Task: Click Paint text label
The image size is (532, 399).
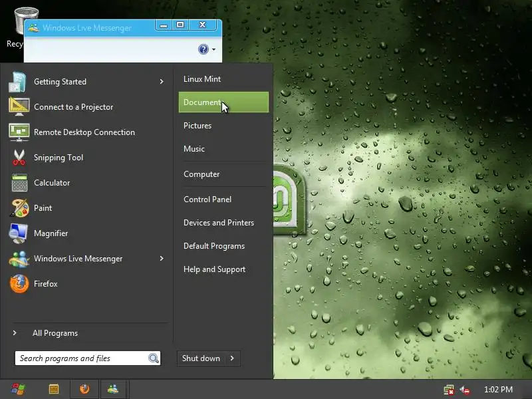Action: click(43, 208)
